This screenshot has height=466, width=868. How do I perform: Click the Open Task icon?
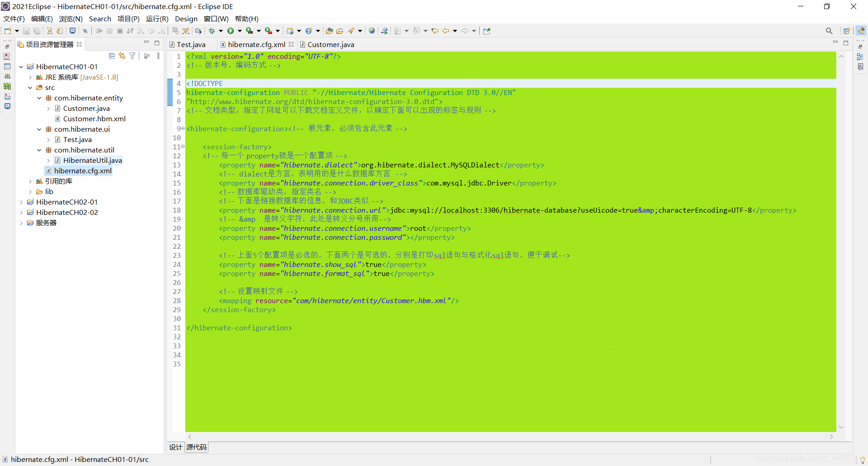340,31
